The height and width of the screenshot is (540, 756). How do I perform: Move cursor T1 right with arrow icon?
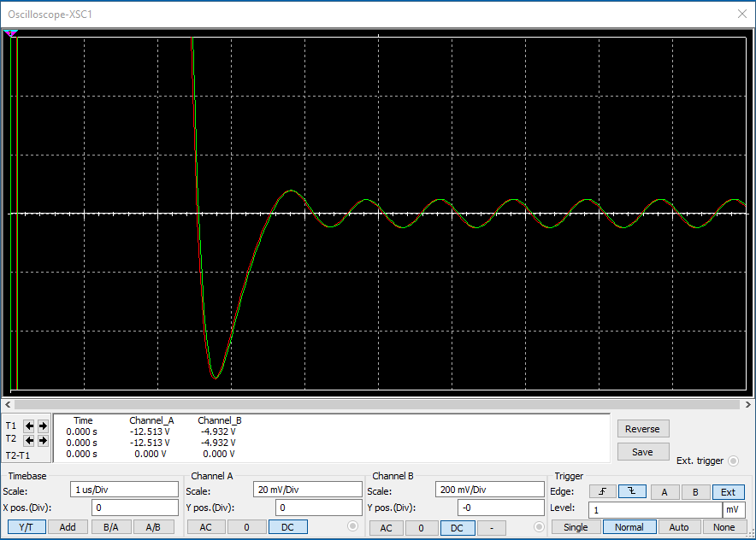tap(41, 426)
